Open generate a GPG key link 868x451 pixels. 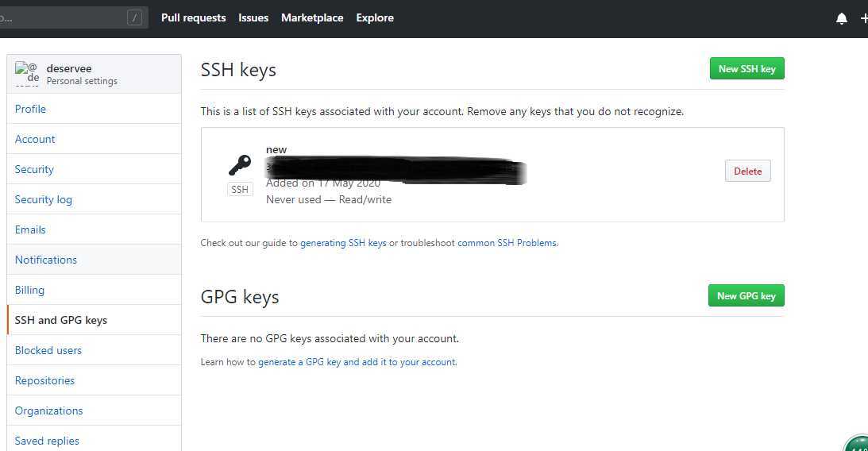(x=357, y=362)
